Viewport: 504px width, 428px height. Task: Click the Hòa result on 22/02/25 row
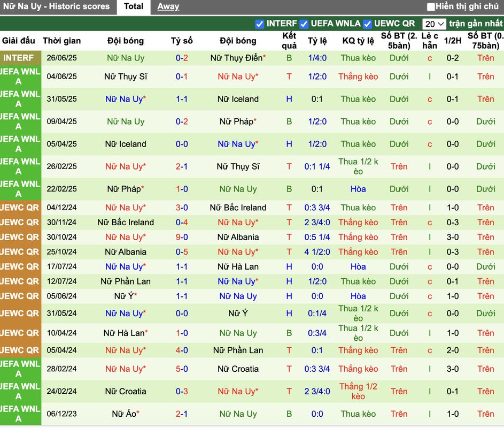[x=358, y=189]
